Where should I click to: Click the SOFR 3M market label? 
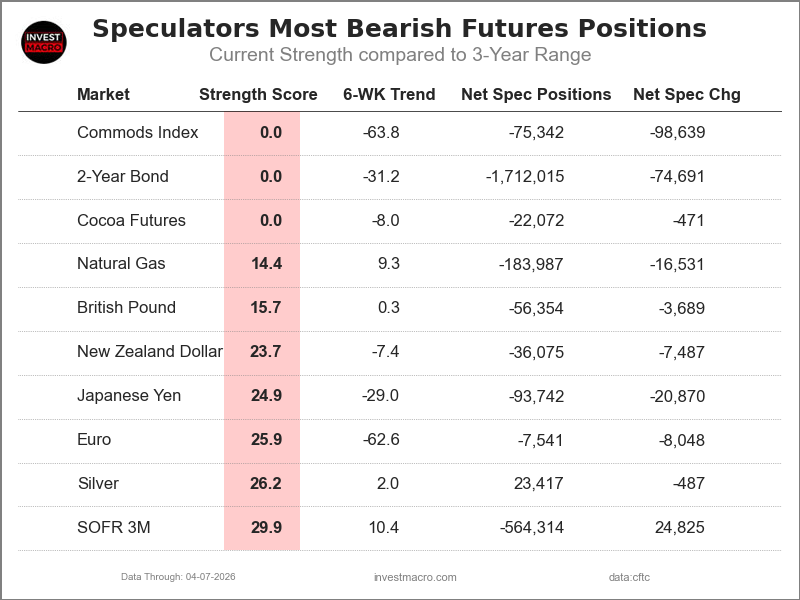point(114,527)
